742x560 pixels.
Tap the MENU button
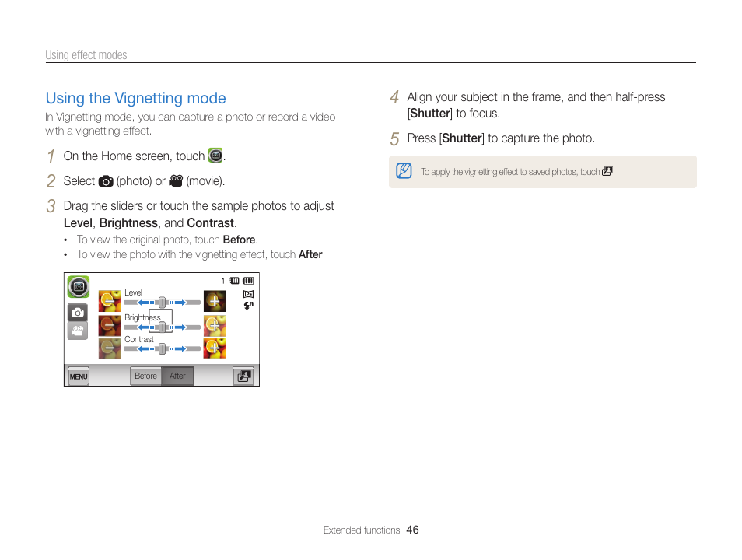tap(79, 376)
